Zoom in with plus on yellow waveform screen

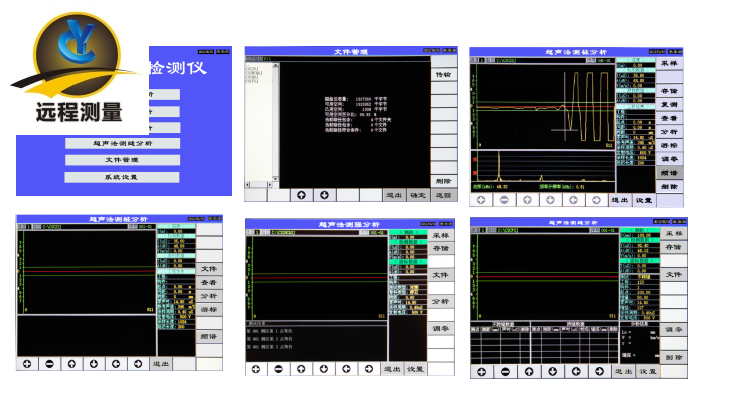pyautogui.click(x=481, y=200)
